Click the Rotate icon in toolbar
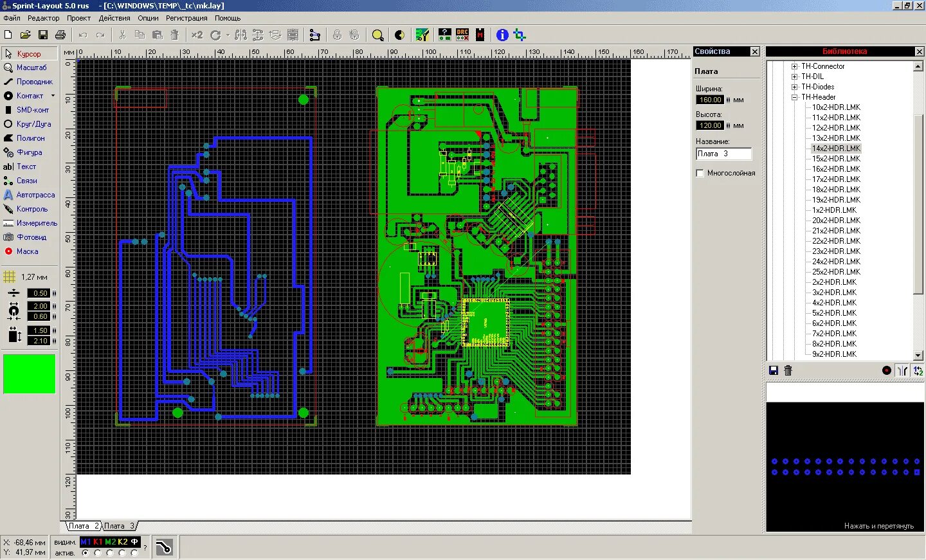 click(215, 35)
